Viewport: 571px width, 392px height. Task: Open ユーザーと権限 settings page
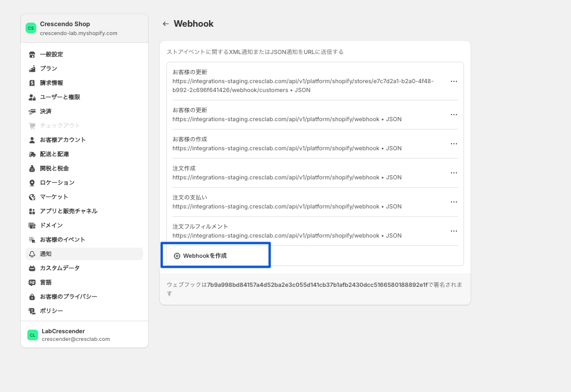tap(60, 97)
